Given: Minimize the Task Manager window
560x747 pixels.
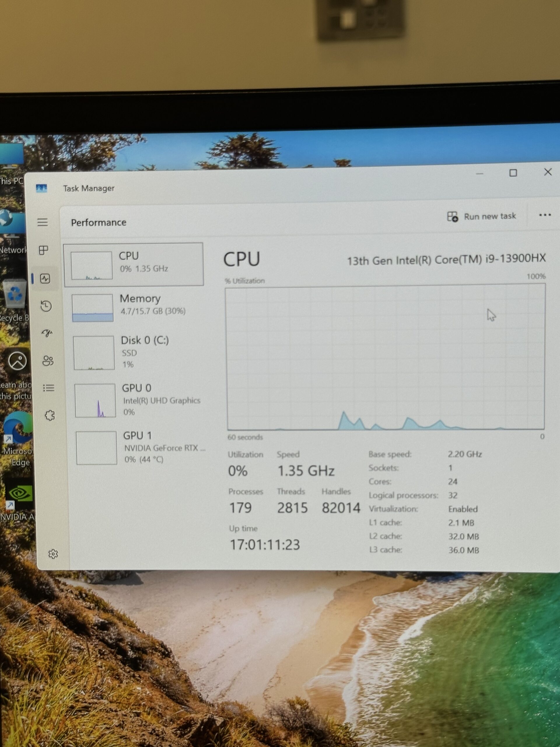Looking at the screenshot, I should click(x=480, y=174).
